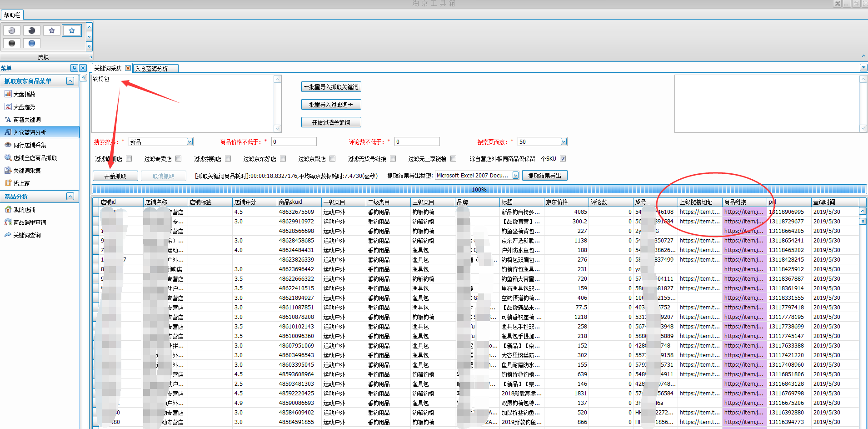The image size is (868, 429).
Task: Toggle 过滤拼购店 checkbox
Action: coord(228,159)
